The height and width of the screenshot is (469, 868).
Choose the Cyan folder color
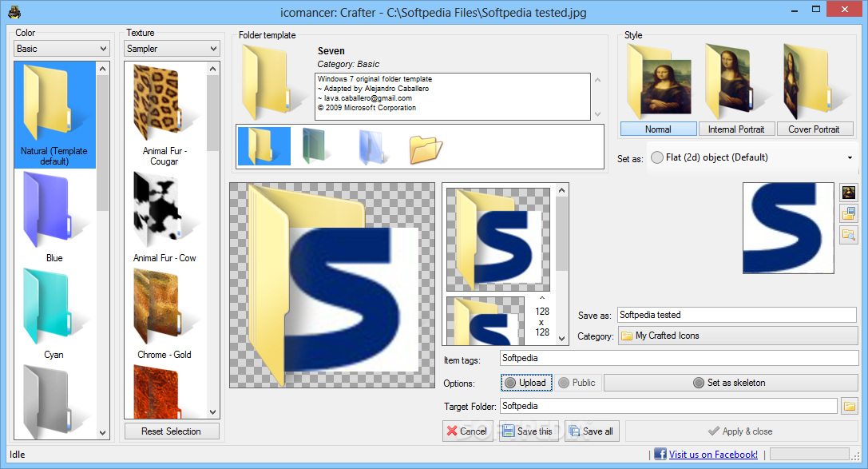tap(55, 314)
